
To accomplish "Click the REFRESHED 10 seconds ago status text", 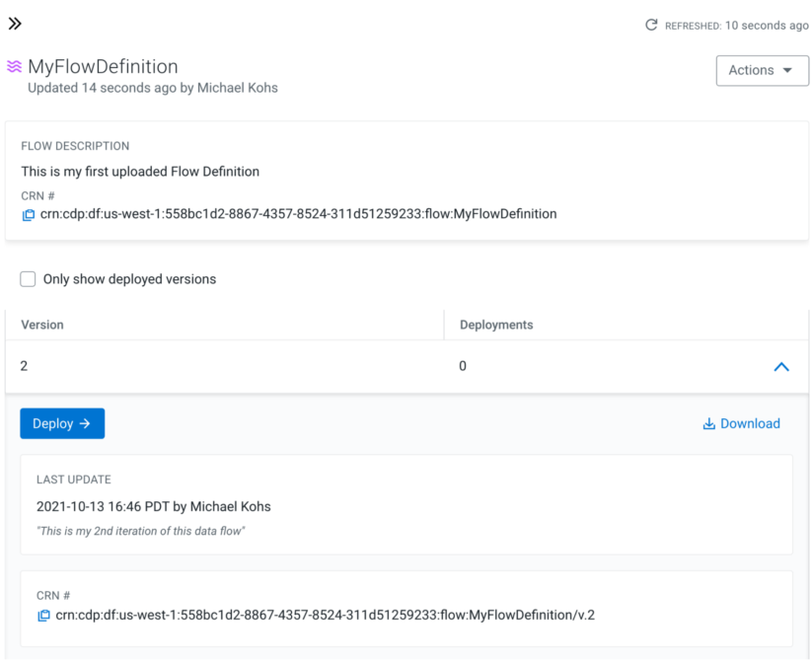I will tap(735, 26).
